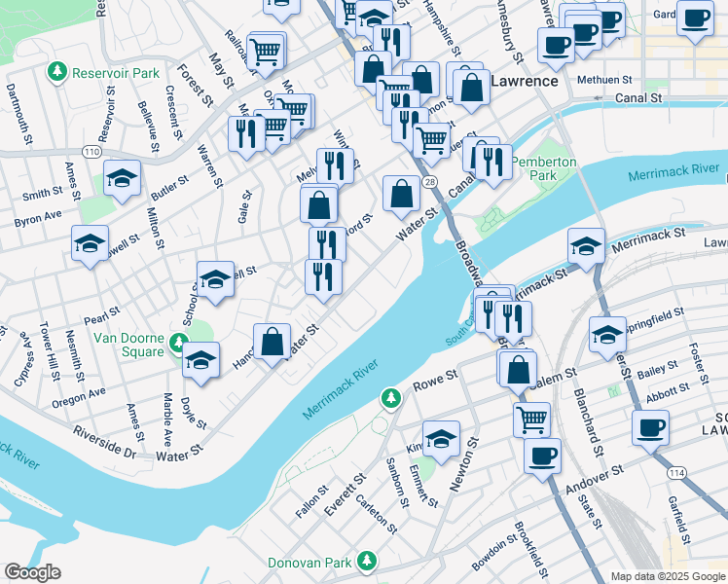Open the Google logo link
Screen dimensions: 728x584
pyautogui.click(x=33, y=572)
